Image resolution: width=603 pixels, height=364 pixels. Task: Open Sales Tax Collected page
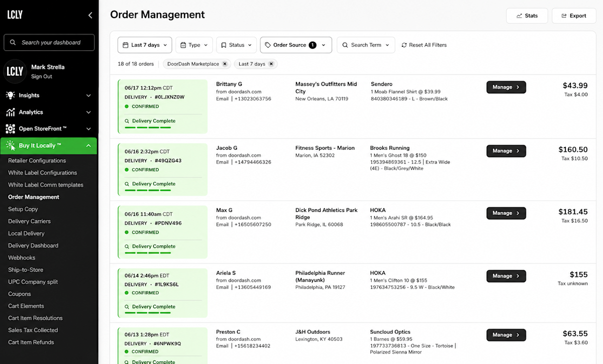(33, 330)
